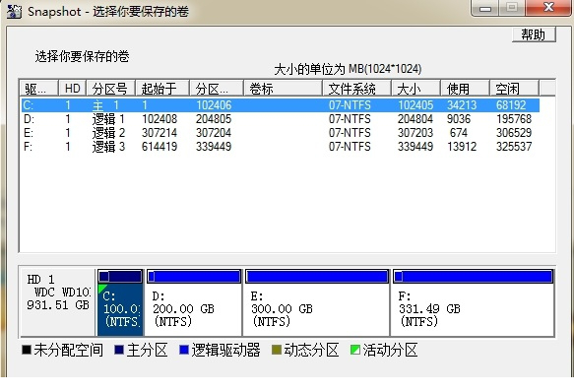The image size is (574, 392).
Task: Click the start value 614419
Action: [x=159, y=147]
